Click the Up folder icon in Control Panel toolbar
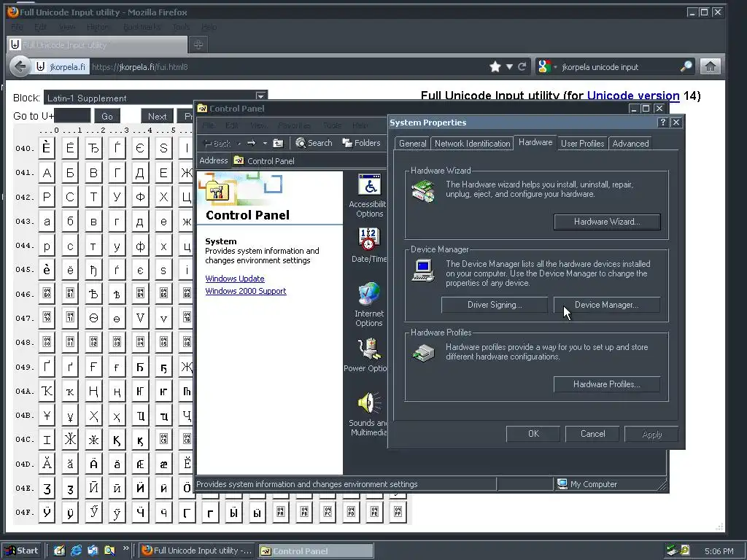The height and width of the screenshot is (560, 747). click(278, 143)
